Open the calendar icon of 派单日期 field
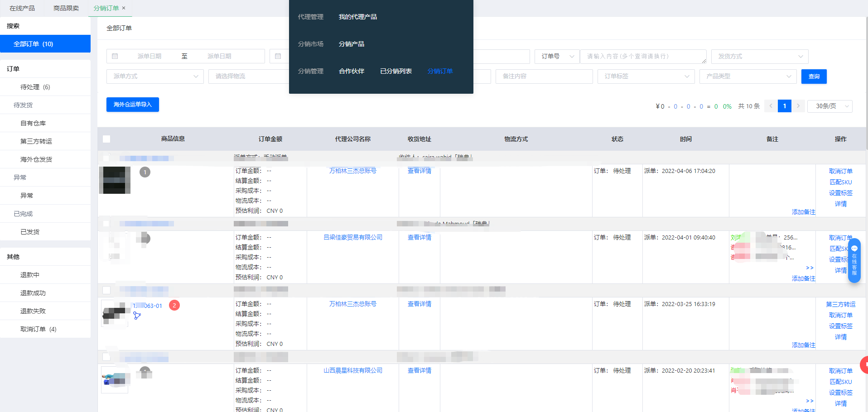 point(115,56)
